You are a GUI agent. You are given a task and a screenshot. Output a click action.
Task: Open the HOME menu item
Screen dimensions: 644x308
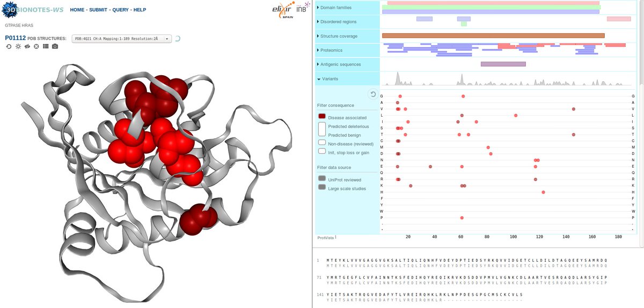[77, 10]
